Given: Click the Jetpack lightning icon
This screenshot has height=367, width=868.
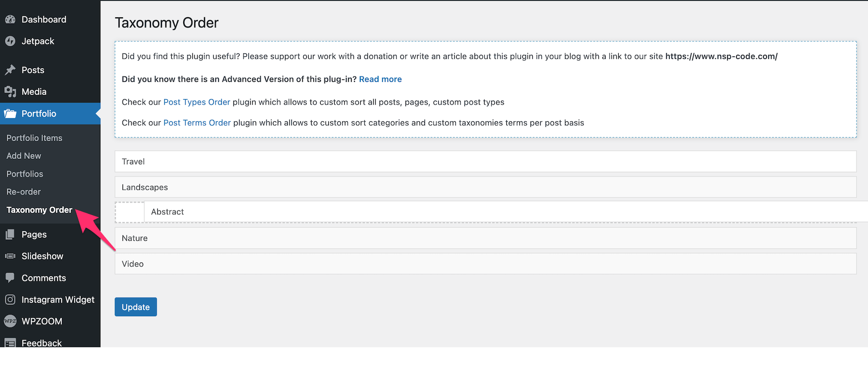Looking at the screenshot, I should click(x=10, y=41).
